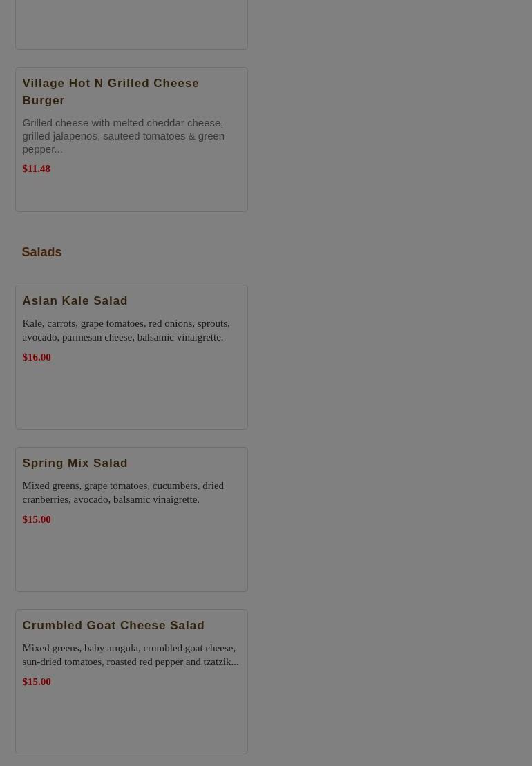Dismiss overlay by clicking the dimmed background
Image resolution: width=532 pixels, height=766 pixels.
(391, 381)
